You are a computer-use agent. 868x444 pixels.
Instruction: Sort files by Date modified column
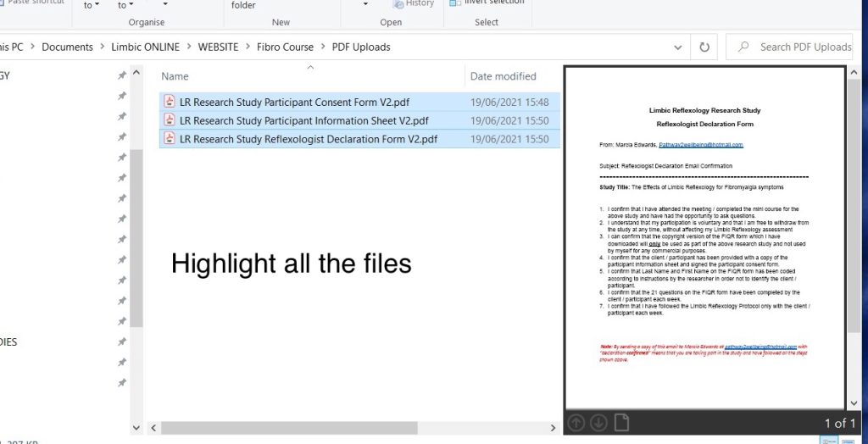[503, 76]
